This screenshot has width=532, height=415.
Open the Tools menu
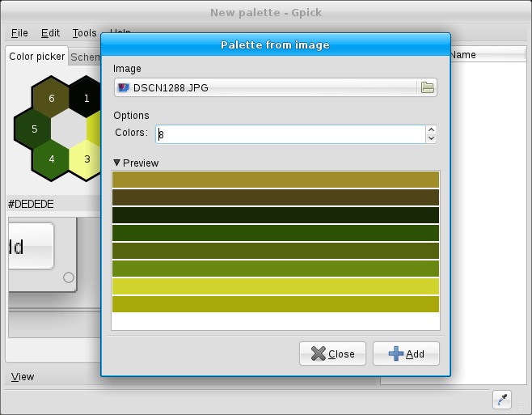coord(84,33)
